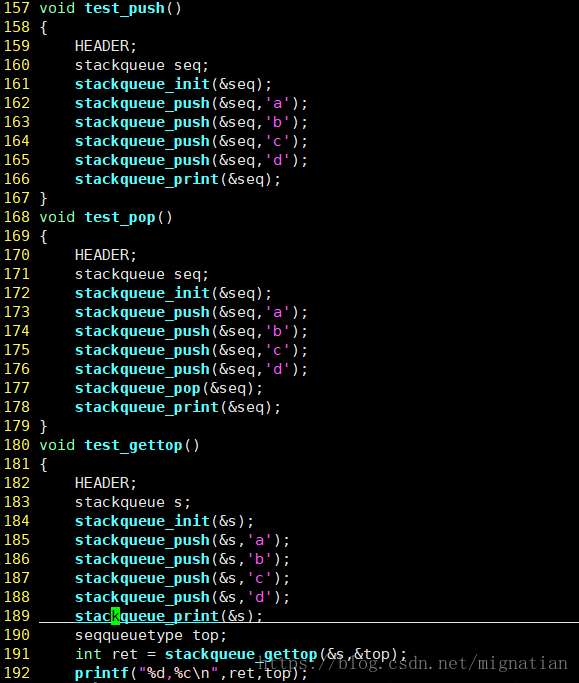Viewport: 579px width, 683px height.
Task: Click line number 189 in the gutter
Action: [17, 616]
